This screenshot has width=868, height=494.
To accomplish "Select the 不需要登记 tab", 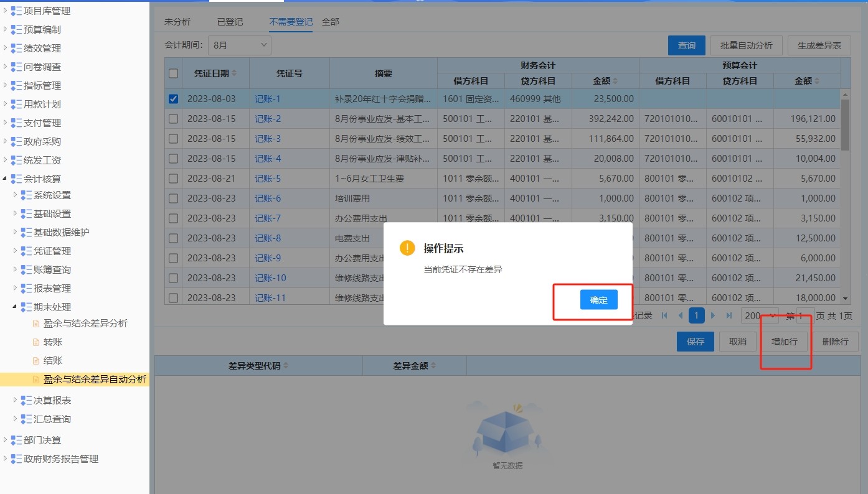I will click(291, 22).
